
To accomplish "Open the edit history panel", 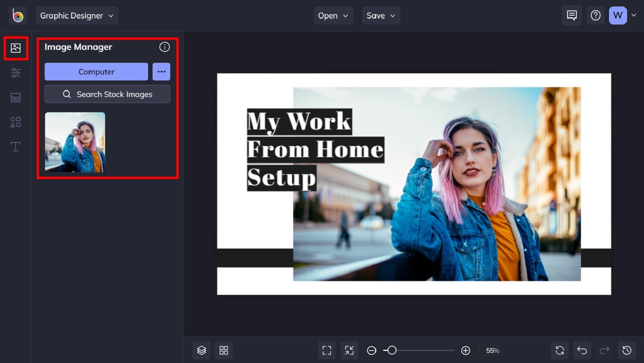I will click(x=627, y=350).
